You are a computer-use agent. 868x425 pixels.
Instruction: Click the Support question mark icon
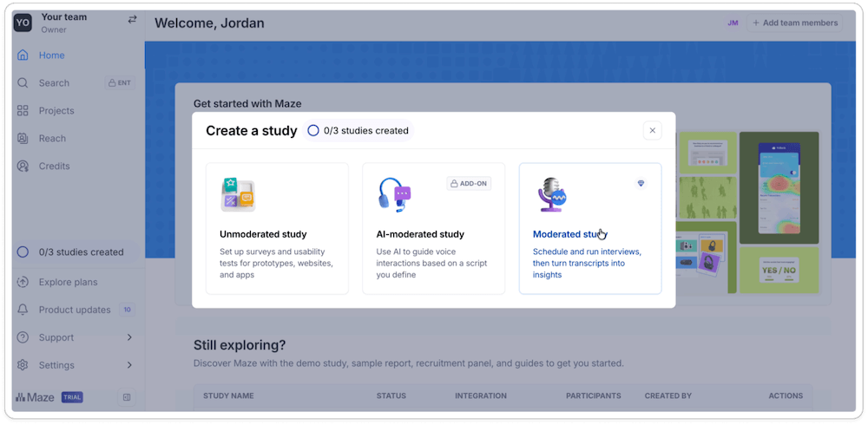(x=23, y=337)
